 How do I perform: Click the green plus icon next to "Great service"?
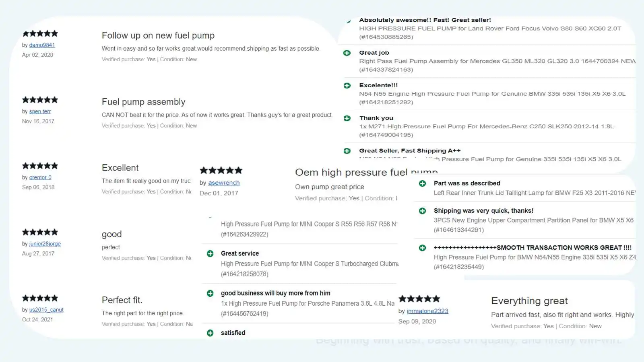[x=210, y=253]
